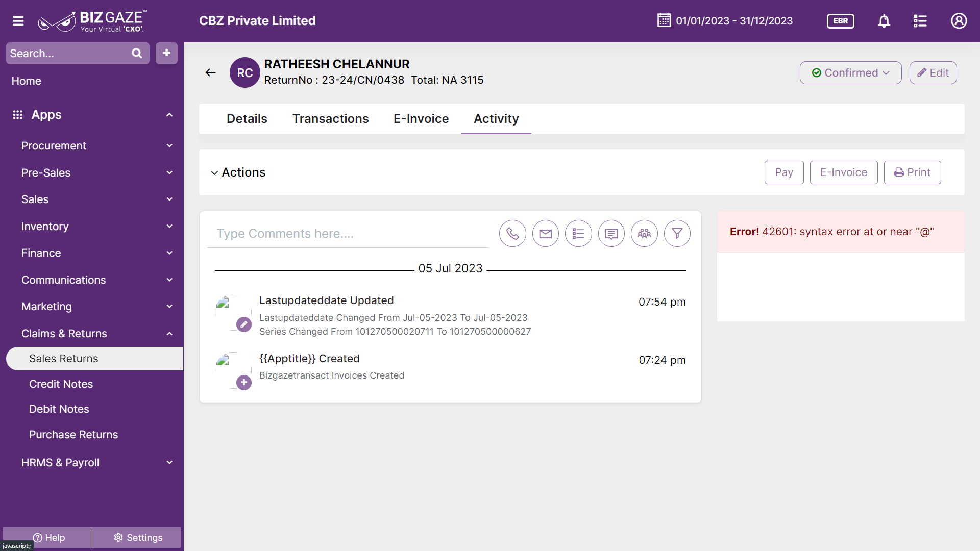Click the RC avatar circle
This screenshot has height=551, width=980.
click(x=245, y=72)
